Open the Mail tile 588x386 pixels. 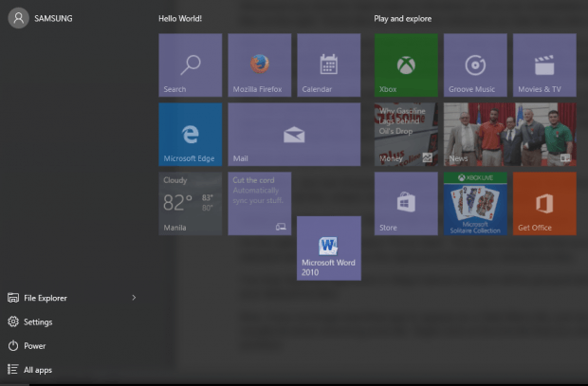point(294,135)
